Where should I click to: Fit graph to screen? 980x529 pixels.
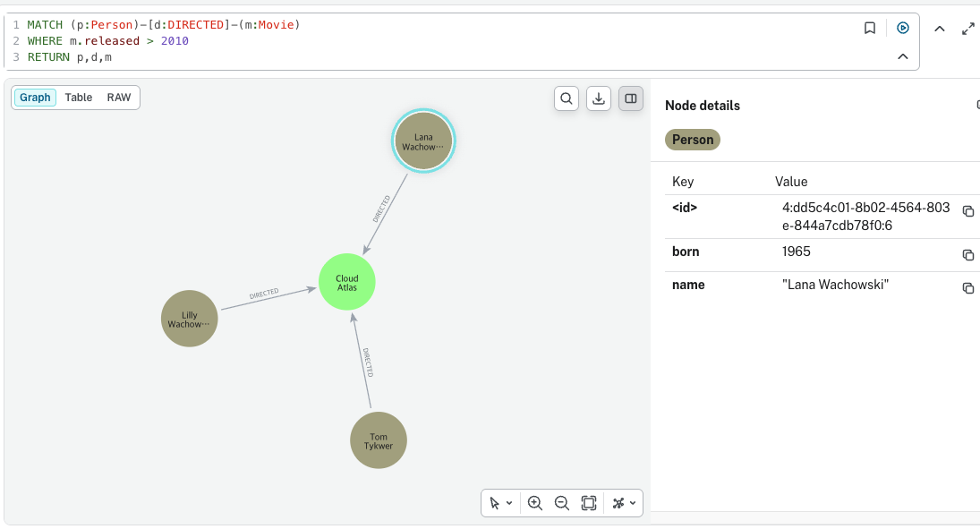(589, 503)
